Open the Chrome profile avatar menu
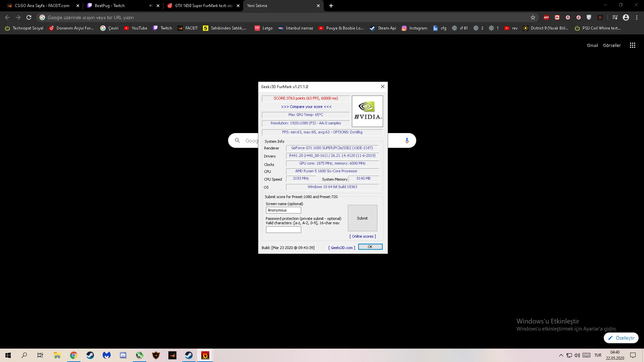Image resolution: width=644 pixels, height=362 pixels. point(626,17)
